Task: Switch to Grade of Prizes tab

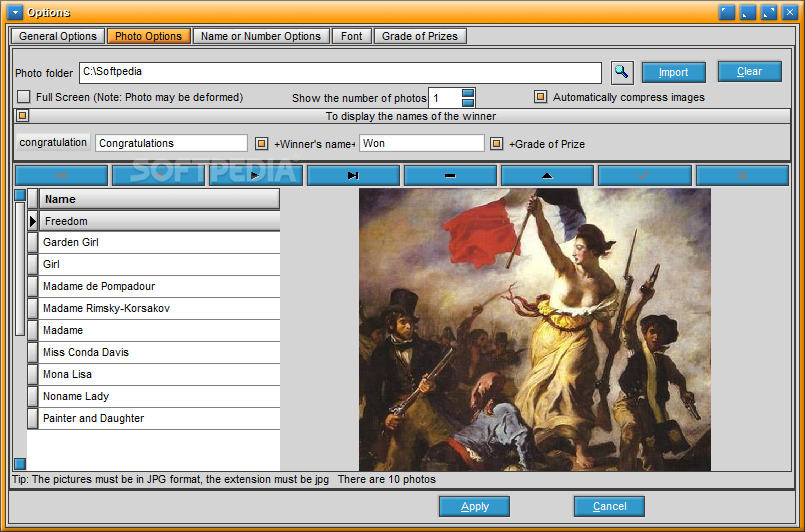Action: [x=420, y=36]
